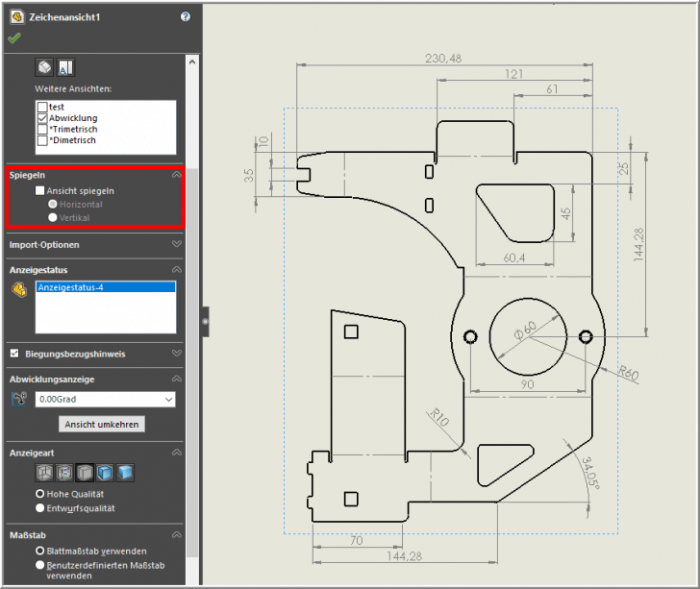Click the R60 radius dimension
The image size is (700, 589).
[x=628, y=373]
